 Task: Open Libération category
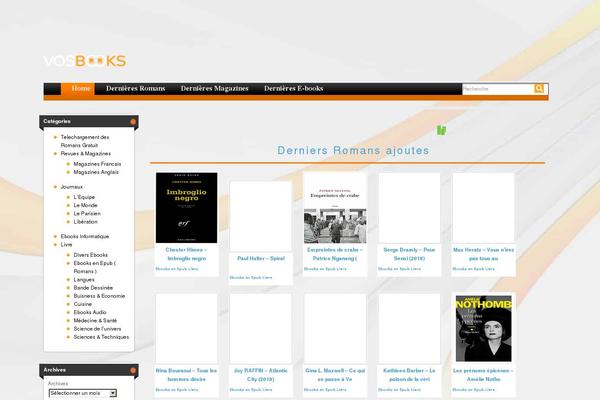(x=85, y=222)
